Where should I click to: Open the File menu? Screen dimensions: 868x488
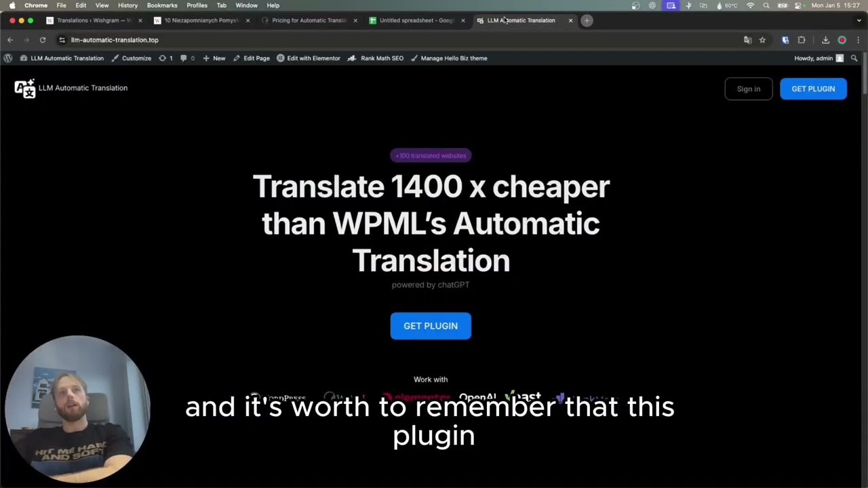click(61, 5)
